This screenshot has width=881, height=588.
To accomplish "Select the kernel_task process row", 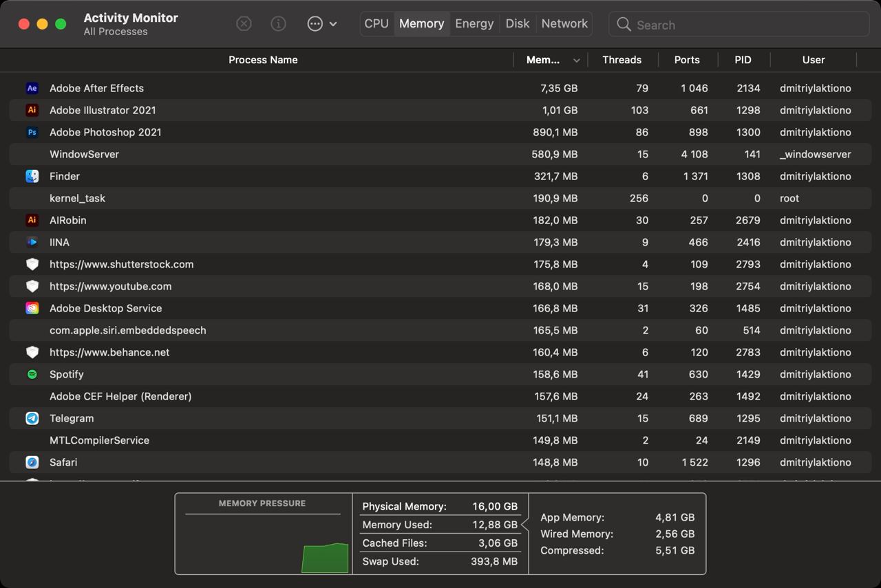I will tap(440, 198).
